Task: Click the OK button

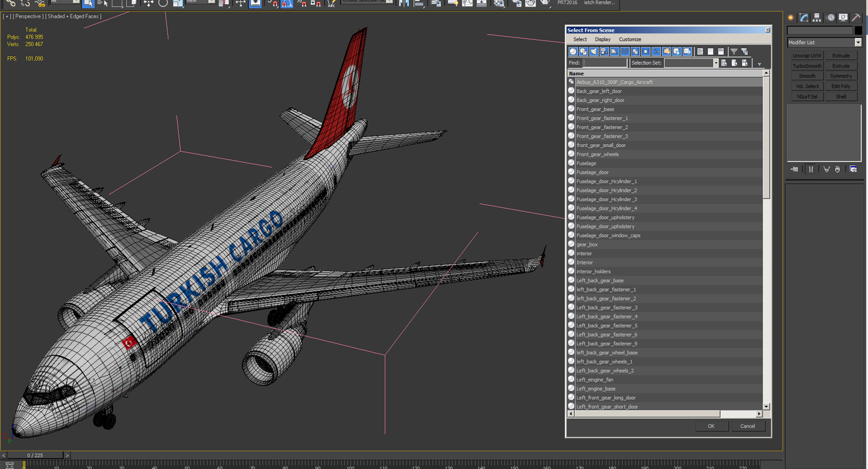Action: [x=711, y=426]
